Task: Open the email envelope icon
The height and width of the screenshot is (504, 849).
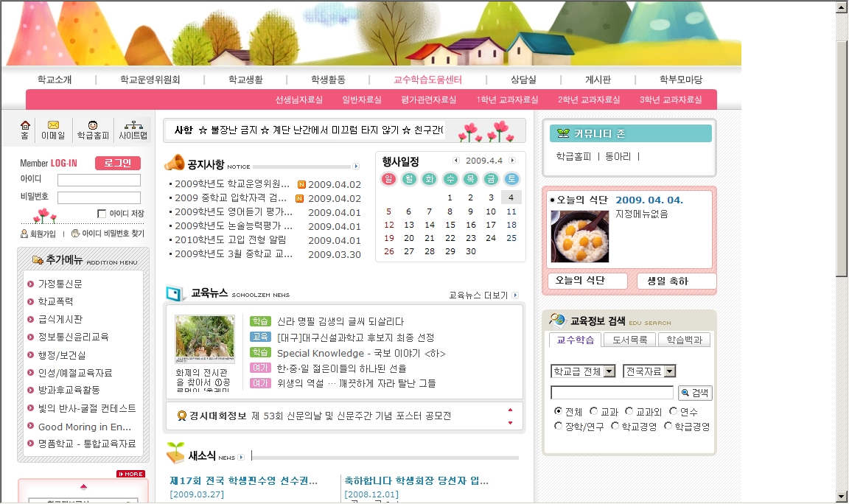Action: click(x=53, y=125)
